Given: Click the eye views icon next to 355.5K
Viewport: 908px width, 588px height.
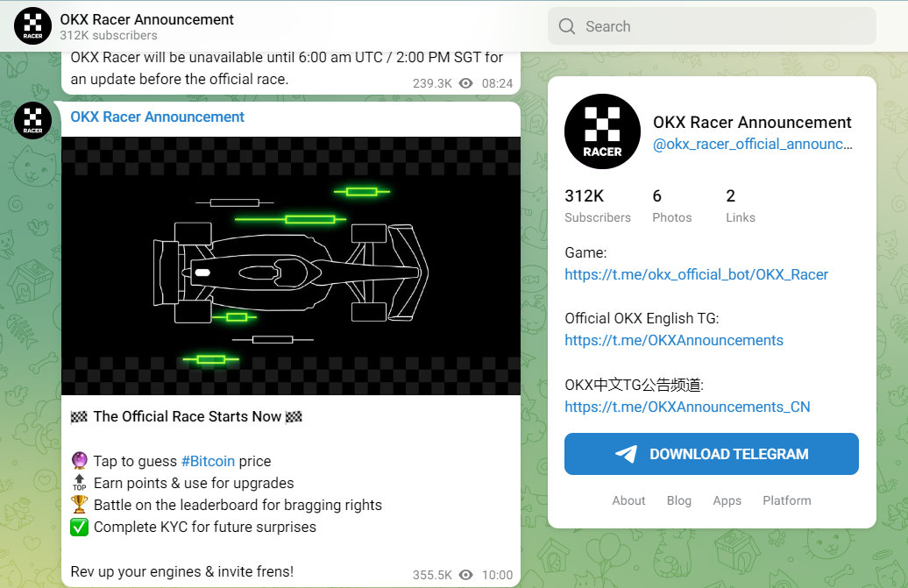Looking at the screenshot, I should tap(465, 575).
